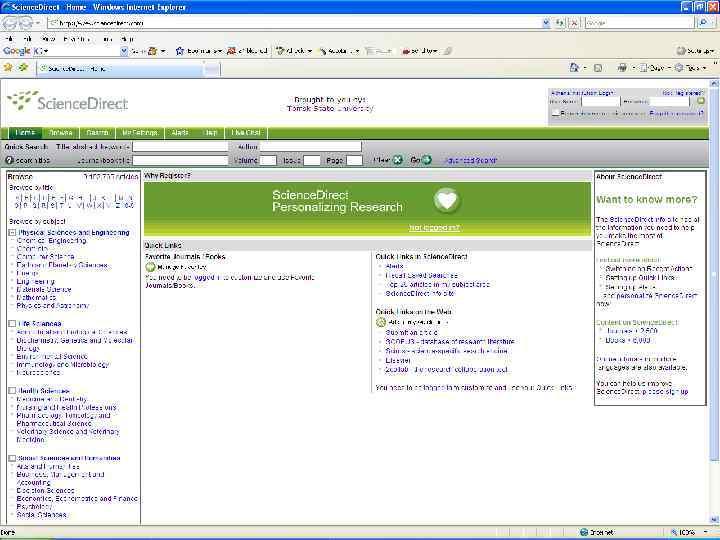Click the Elsevier quick link
Screen dimensions: 720x540
(x=398, y=360)
